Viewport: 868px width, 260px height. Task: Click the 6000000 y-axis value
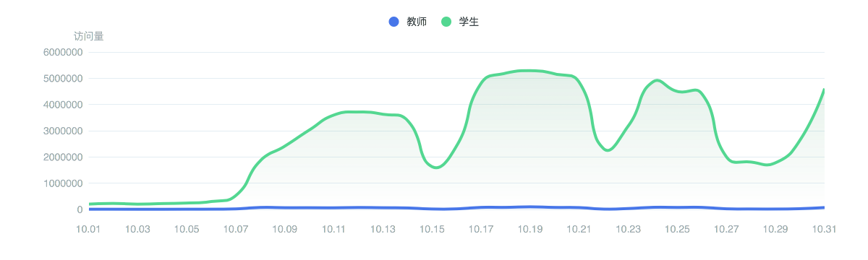(x=64, y=52)
